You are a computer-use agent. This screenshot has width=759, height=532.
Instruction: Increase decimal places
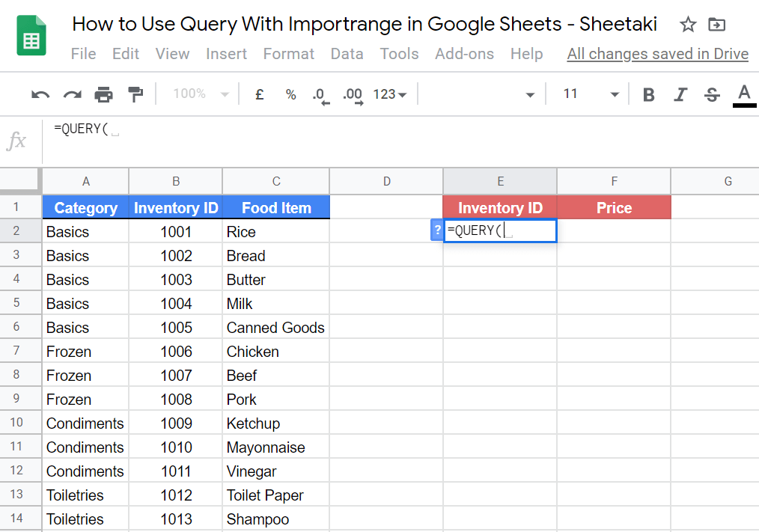point(351,94)
